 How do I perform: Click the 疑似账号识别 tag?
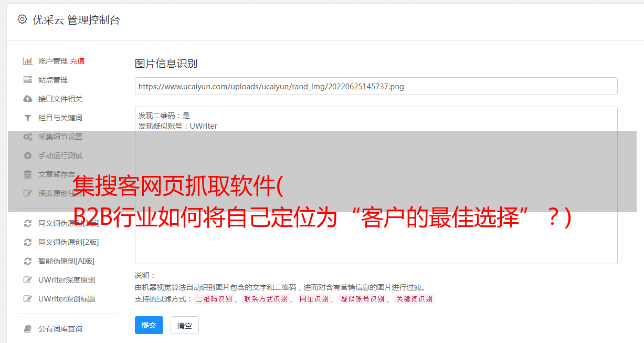click(362, 299)
